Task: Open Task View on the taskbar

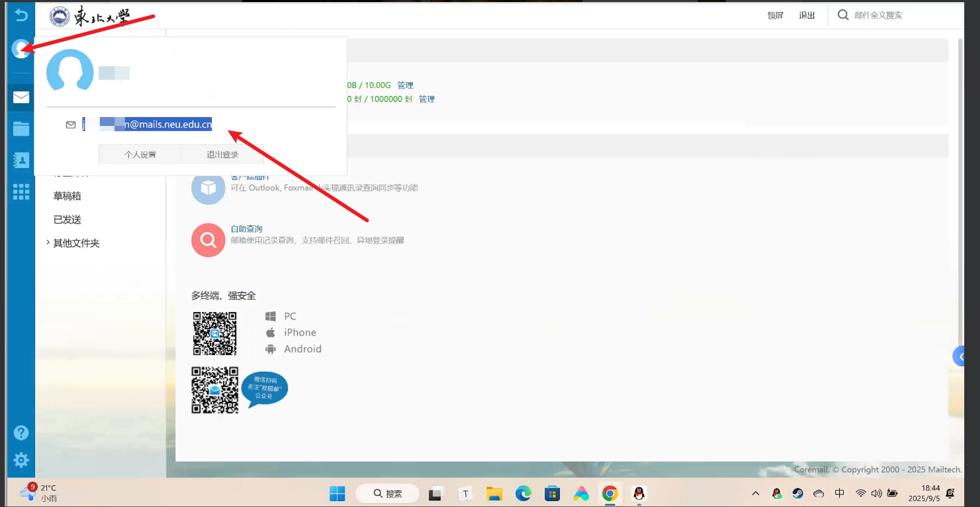Action: click(436, 494)
